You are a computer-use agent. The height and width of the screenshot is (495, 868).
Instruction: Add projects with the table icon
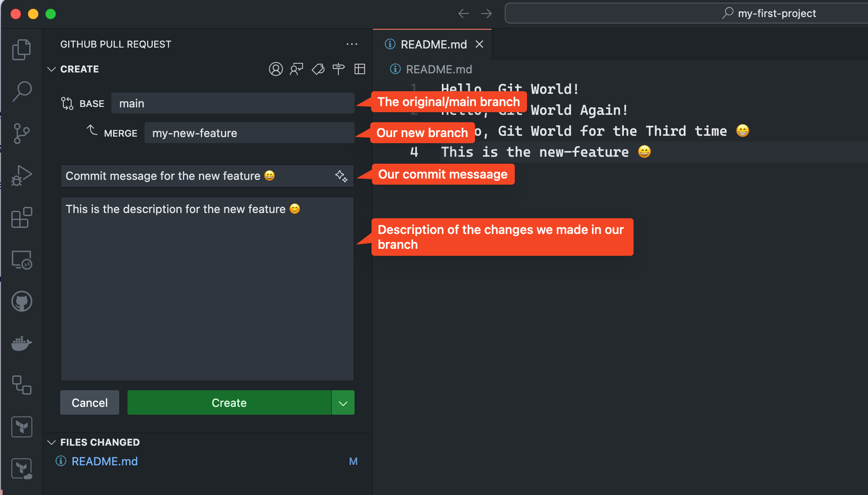click(x=360, y=69)
